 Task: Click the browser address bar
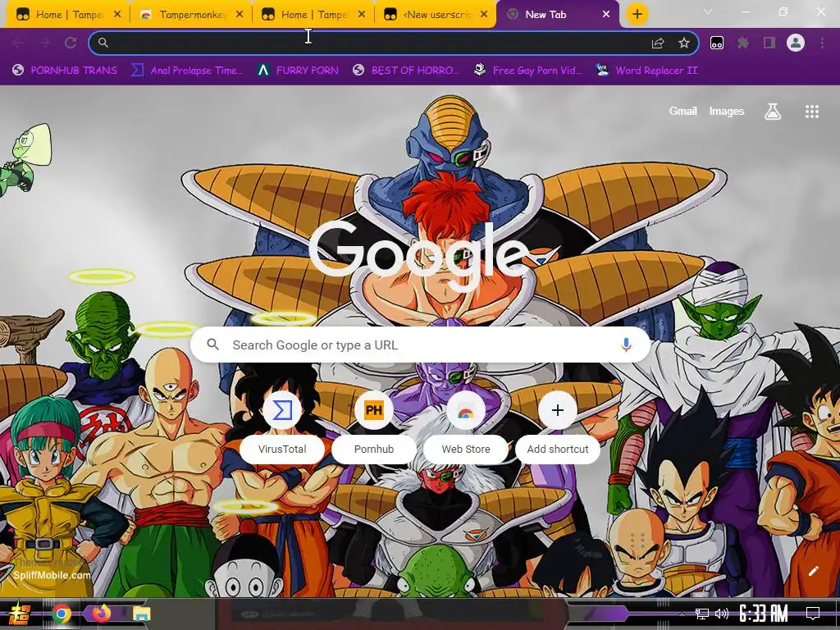click(394, 43)
